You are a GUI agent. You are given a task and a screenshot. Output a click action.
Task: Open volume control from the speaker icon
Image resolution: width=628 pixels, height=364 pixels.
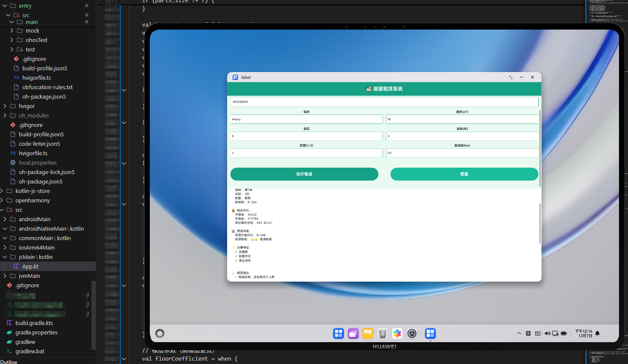pyautogui.click(x=547, y=333)
